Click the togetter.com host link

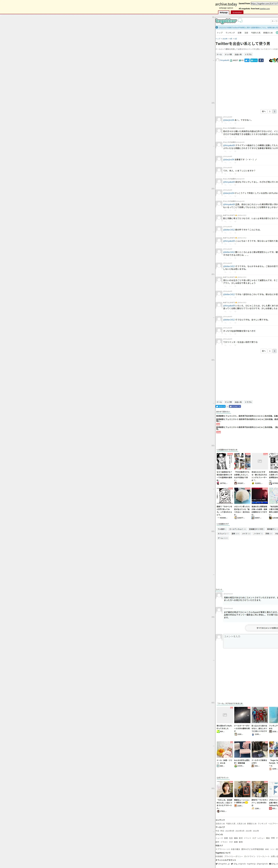coord(265,9)
